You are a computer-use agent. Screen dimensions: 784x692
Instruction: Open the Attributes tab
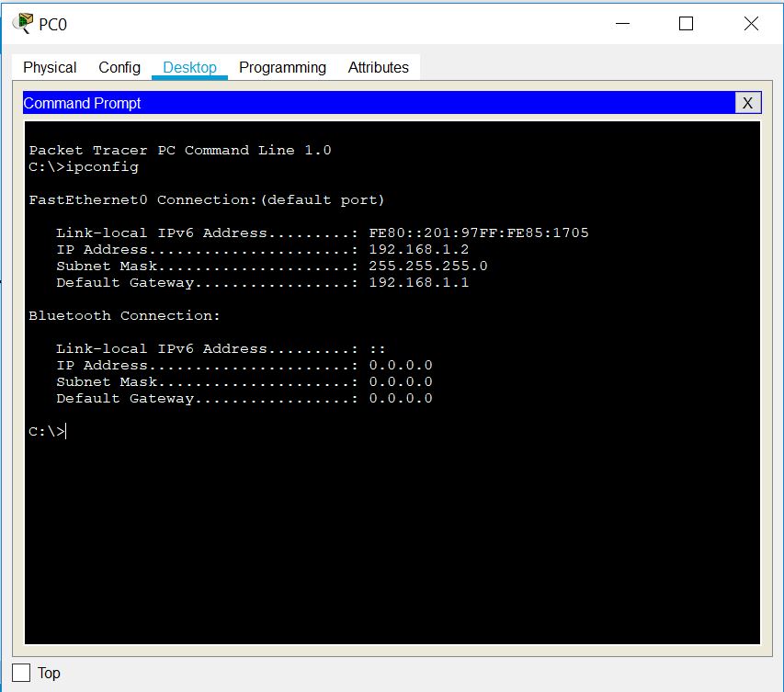click(378, 67)
